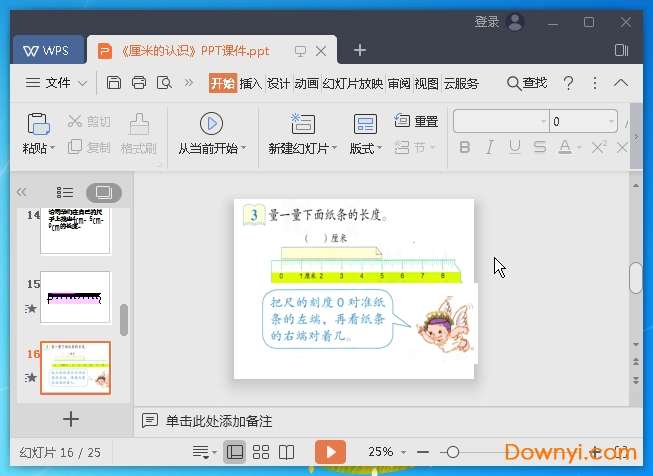
Task: Click the presentation screen icon on tab
Action: pyautogui.click(x=300, y=51)
